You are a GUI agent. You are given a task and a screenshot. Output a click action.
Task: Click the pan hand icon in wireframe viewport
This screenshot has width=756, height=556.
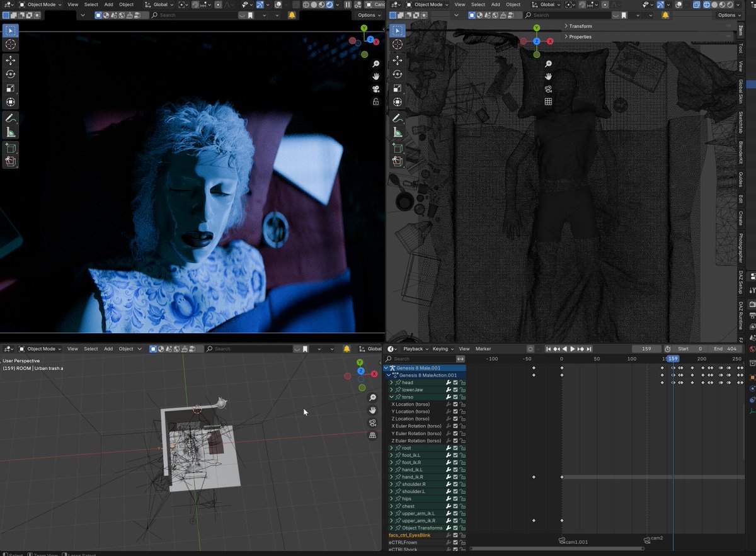tap(549, 76)
